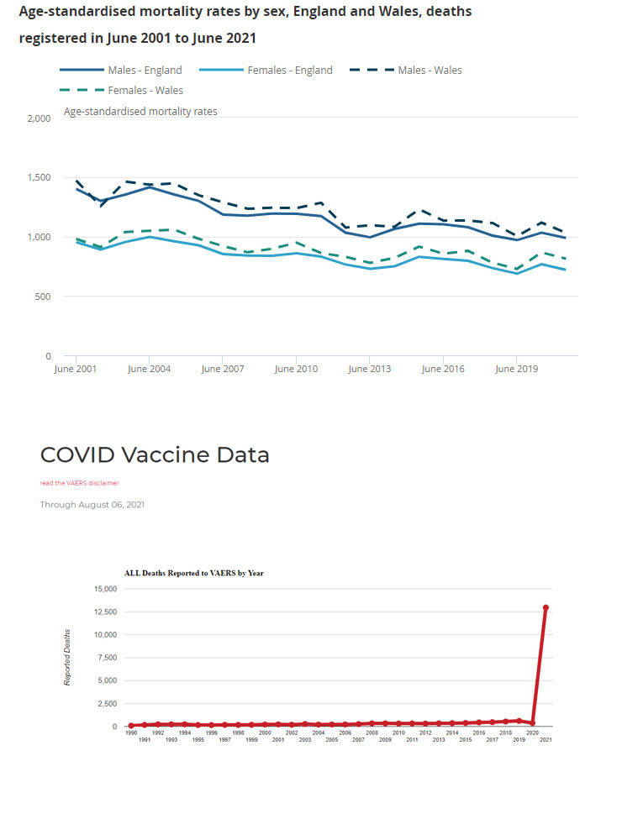The image size is (622, 840).
Task: Toggle the Males - England legend label
Action: (145, 71)
